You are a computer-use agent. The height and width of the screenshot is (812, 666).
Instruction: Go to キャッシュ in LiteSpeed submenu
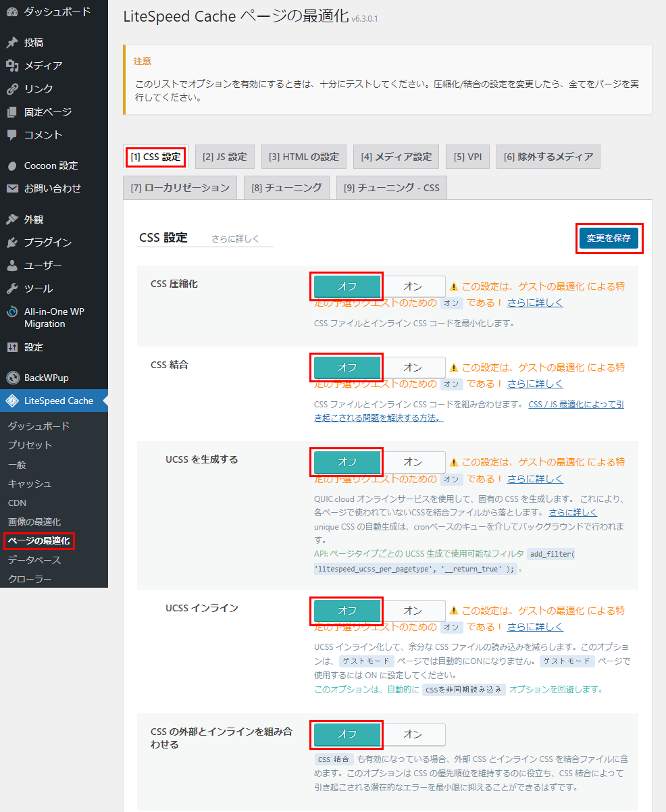[30, 484]
